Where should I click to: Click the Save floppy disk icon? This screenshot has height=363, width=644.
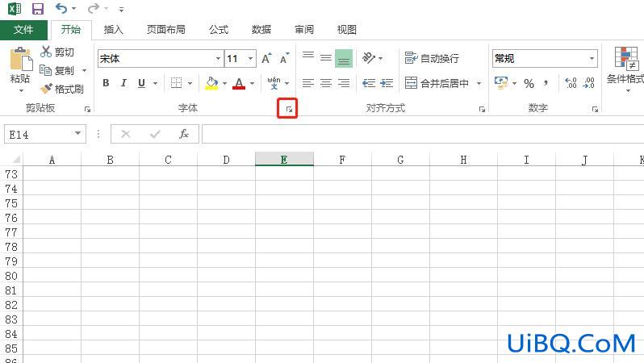pos(38,9)
